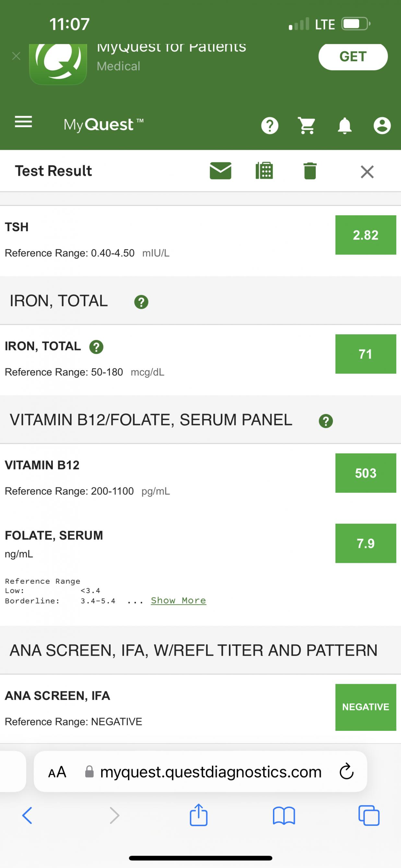The height and width of the screenshot is (868, 401).
Task: Open Safari share sheet
Action: (x=198, y=815)
